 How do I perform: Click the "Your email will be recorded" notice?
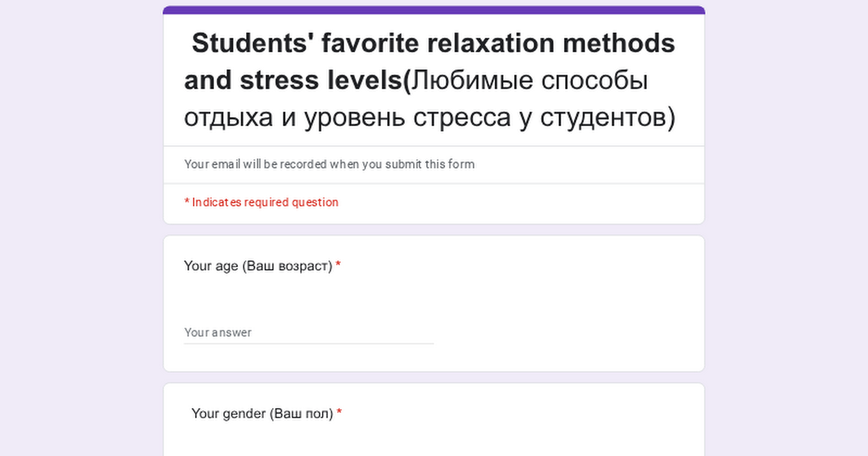click(x=329, y=164)
